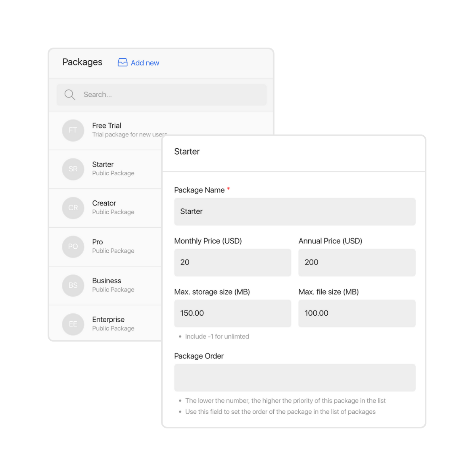Viewport: 476px width, 476px height.
Task: Click the Add new inbox icon
Action: [123, 63]
